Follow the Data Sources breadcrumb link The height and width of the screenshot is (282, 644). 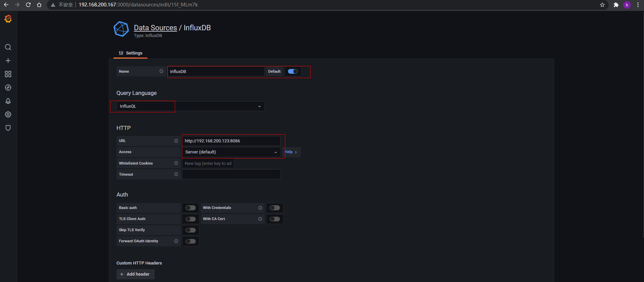[155, 28]
